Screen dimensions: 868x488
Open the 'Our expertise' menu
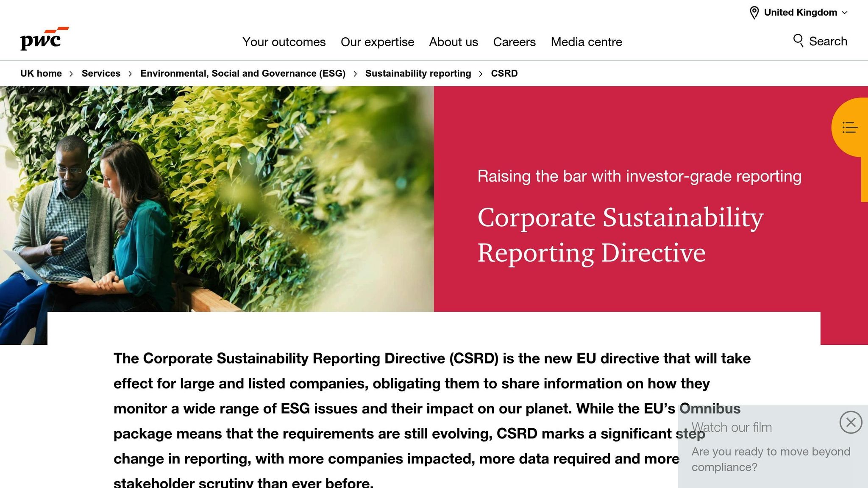click(377, 42)
